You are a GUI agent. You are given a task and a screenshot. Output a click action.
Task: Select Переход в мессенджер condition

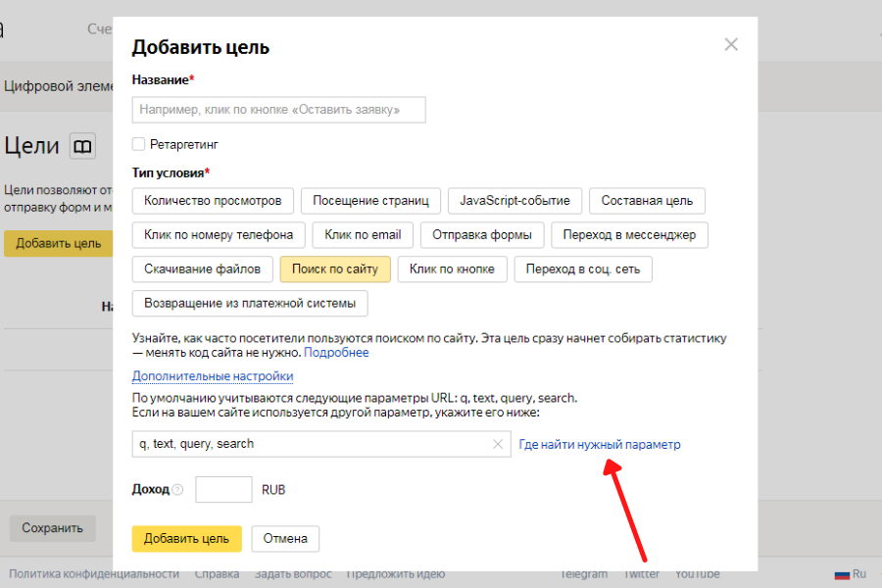629,235
